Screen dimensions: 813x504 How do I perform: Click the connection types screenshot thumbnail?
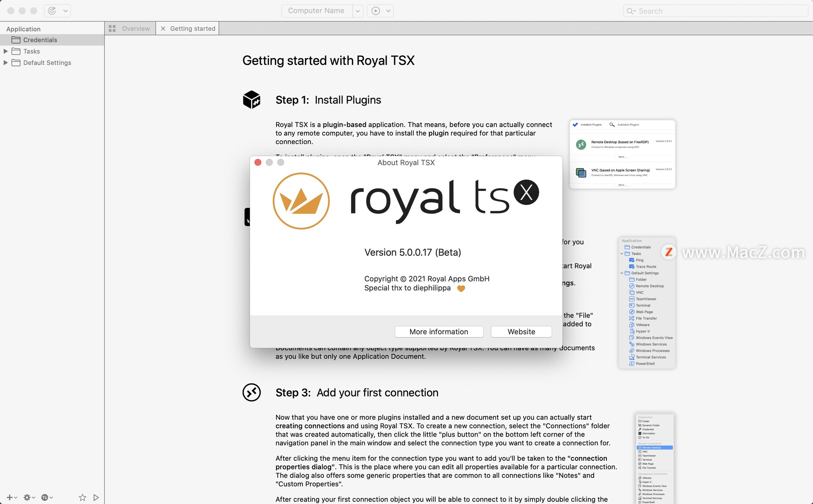tap(655, 459)
